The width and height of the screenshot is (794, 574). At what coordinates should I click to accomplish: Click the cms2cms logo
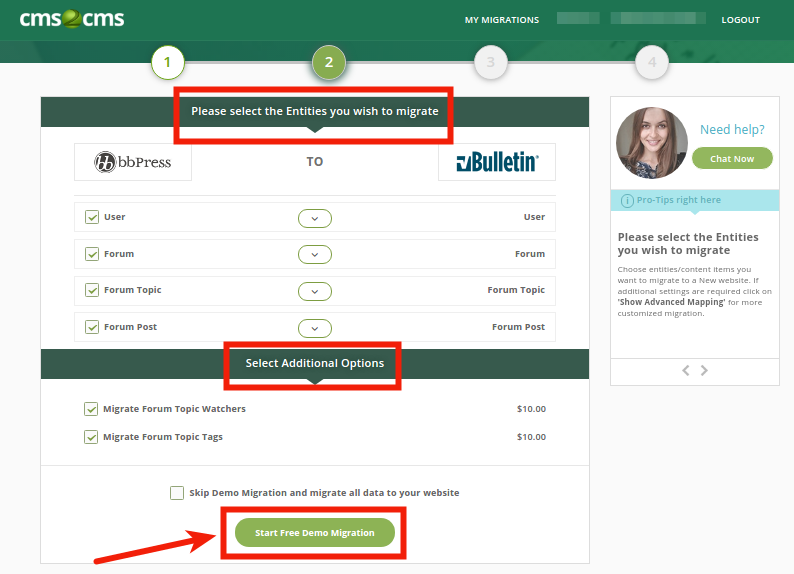coord(71,19)
